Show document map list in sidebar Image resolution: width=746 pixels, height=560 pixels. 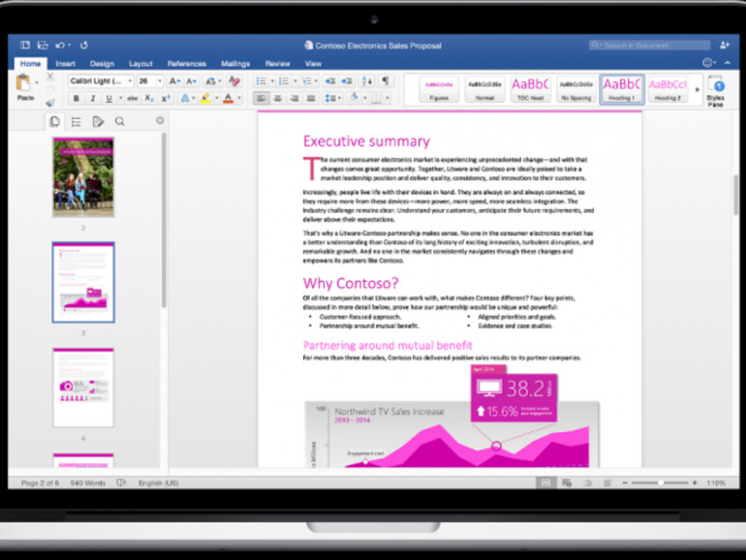(x=77, y=122)
